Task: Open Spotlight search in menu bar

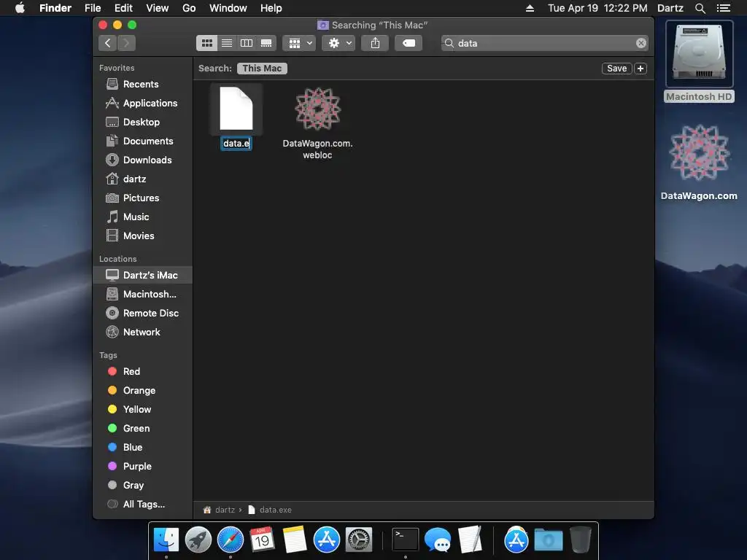Action: pos(700,8)
